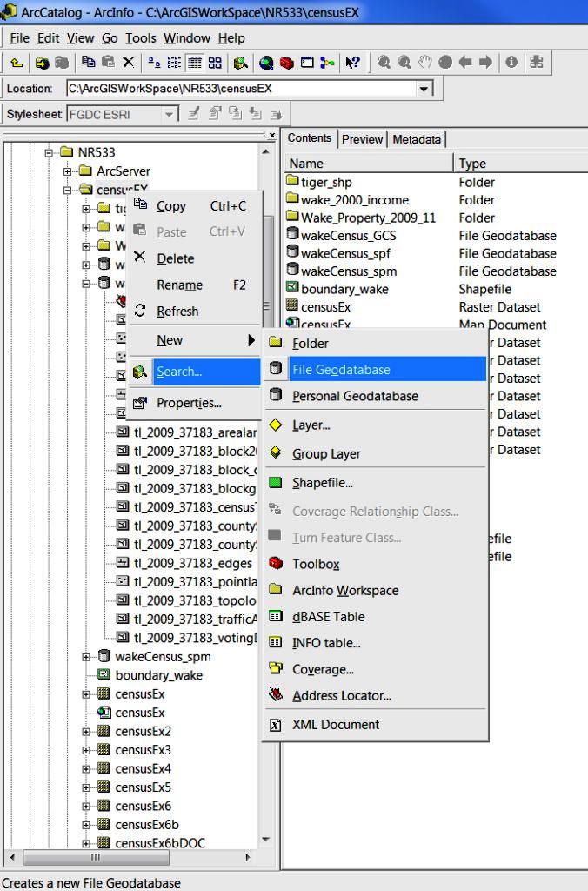
Task: Expand the censusEx5 raster node
Action: (86, 787)
